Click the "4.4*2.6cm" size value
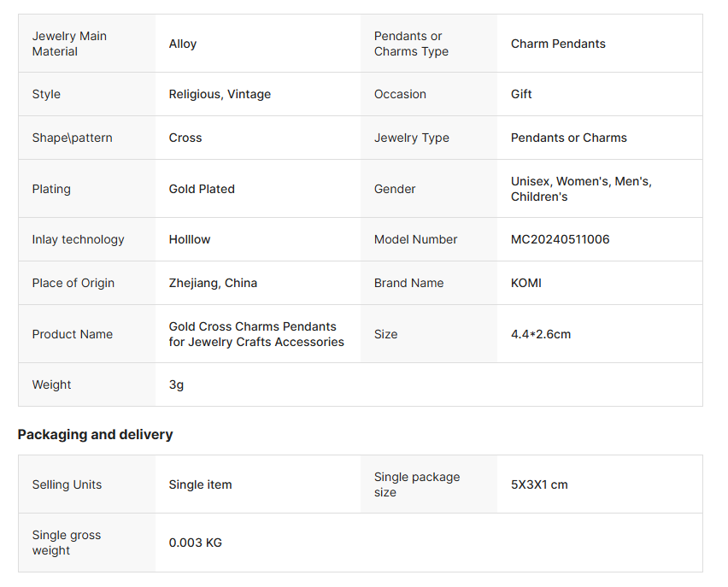Image resolution: width=728 pixels, height=587 pixels. pos(541,334)
